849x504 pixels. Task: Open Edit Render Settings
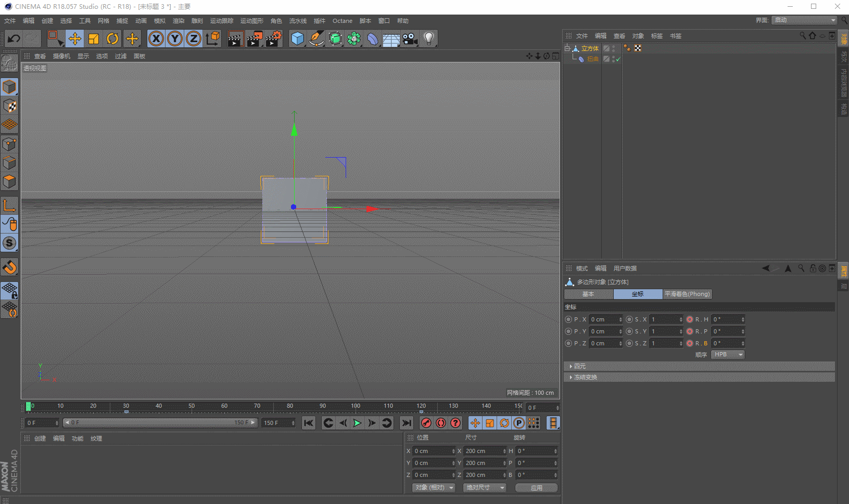click(x=274, y=38)
